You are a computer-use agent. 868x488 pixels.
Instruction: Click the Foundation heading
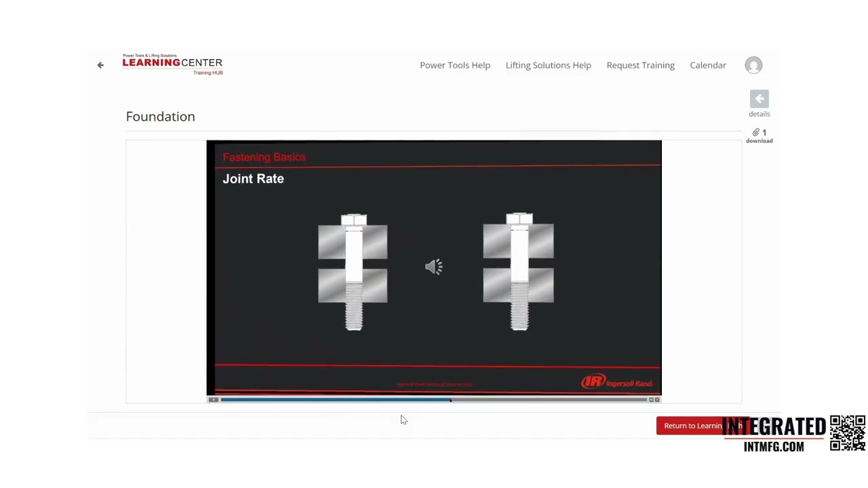pyautogui.click(x=160, y=117)
